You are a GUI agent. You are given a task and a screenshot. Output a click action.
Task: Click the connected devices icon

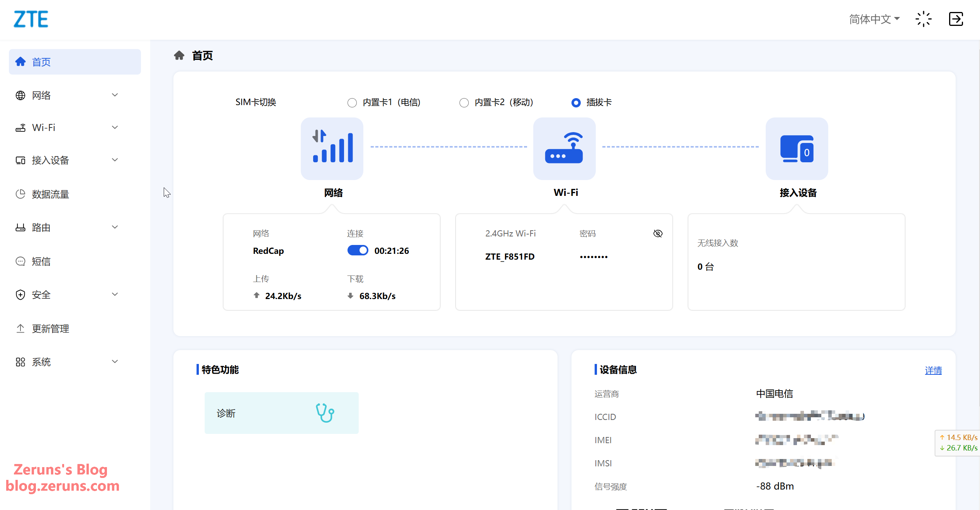click(x=797, y=148)
